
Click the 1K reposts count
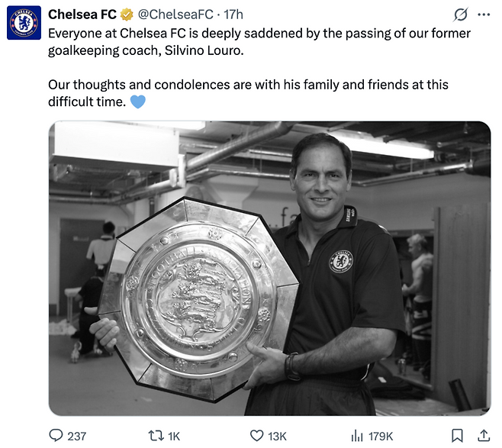(x=174, y=437)
